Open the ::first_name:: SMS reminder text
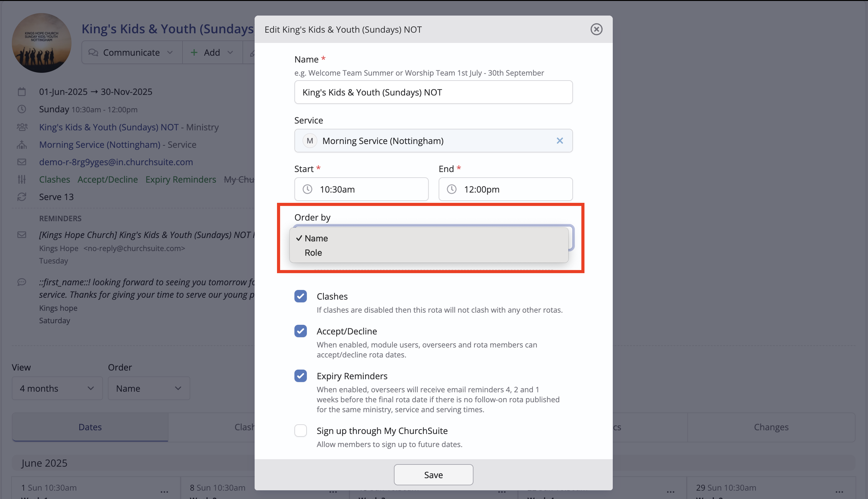This screenshot has width=868, height=499. pos(146,288)
